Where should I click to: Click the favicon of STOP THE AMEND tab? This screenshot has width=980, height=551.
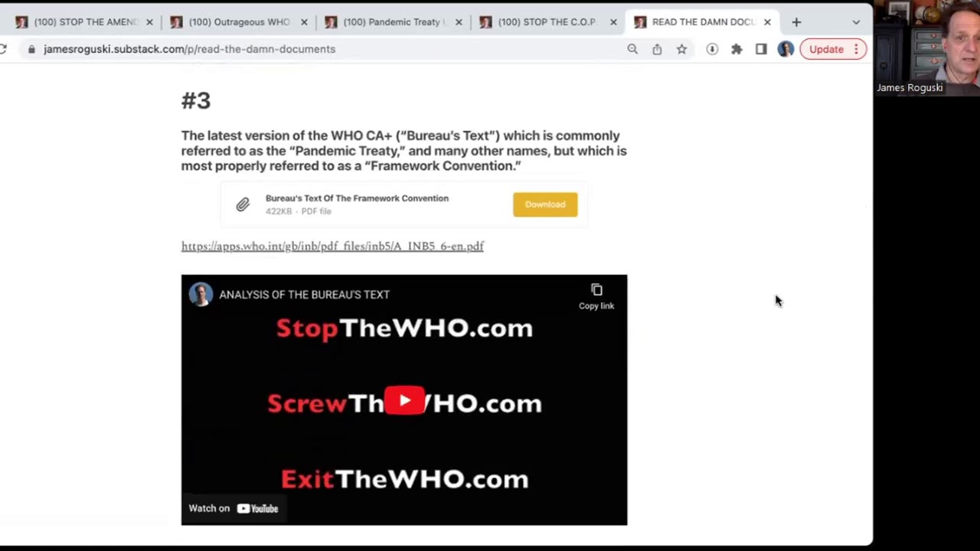click(21, 22)
